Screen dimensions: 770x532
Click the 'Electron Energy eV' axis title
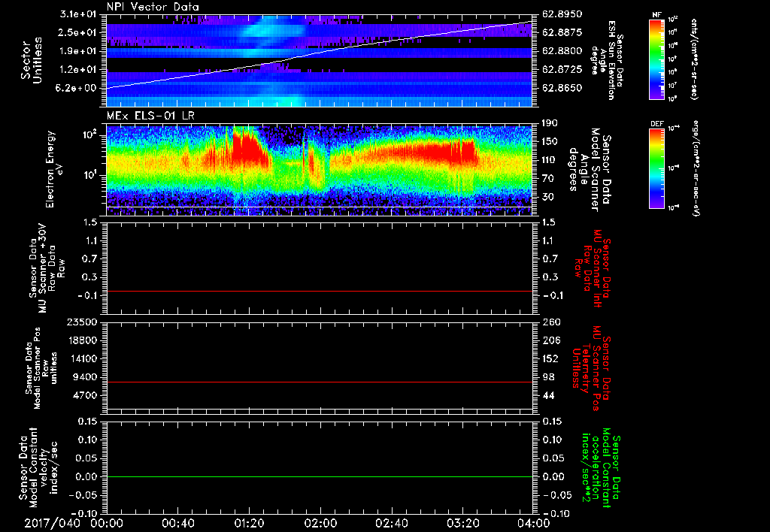click(x=56, y=170)
